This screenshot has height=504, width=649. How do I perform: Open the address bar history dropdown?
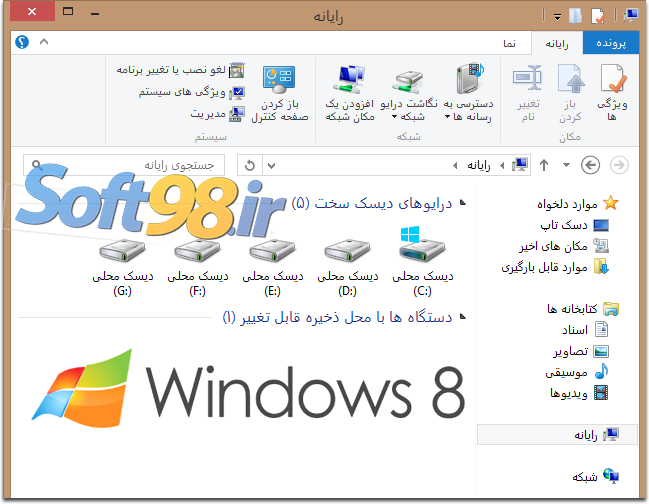pos(272,166)
